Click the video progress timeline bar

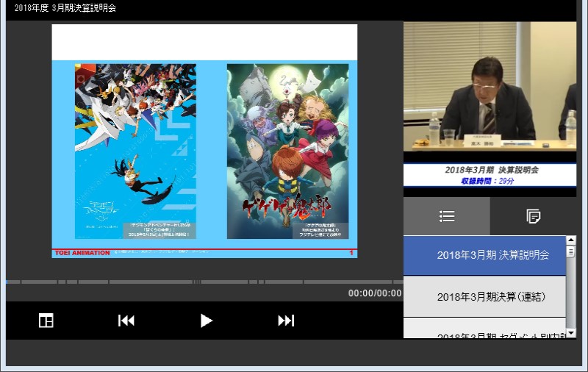[205, 282]
